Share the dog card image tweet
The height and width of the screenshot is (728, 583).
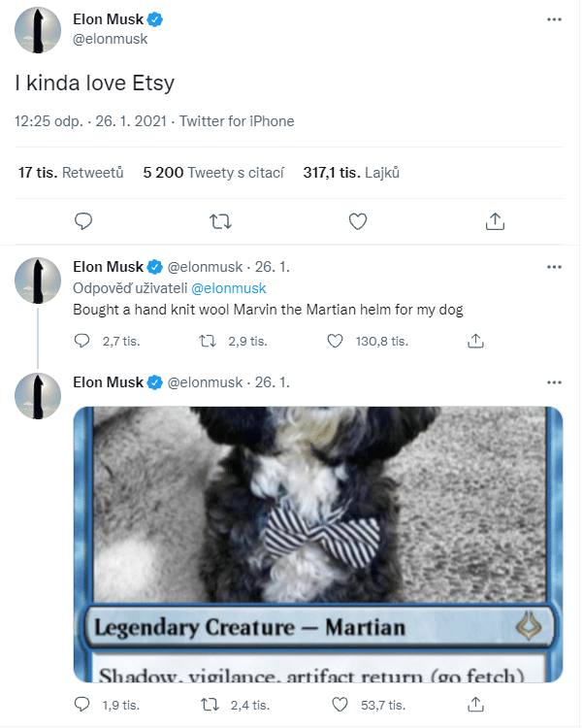point(476,705)
